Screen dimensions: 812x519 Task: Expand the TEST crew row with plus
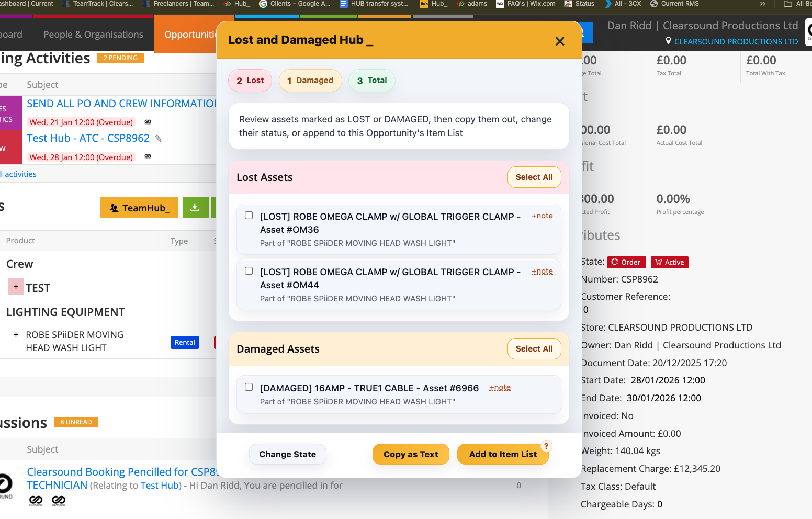point(16,287)
